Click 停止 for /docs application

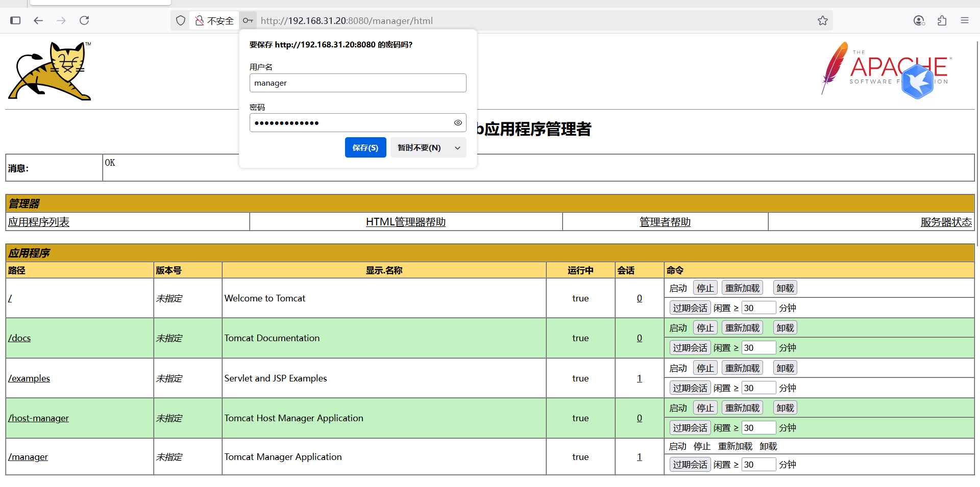point(705,328)
